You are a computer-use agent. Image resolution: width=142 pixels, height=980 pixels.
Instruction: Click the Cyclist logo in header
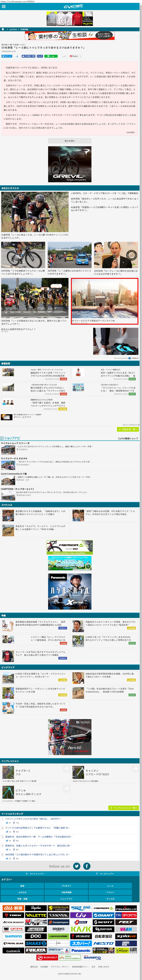[73, 6]
